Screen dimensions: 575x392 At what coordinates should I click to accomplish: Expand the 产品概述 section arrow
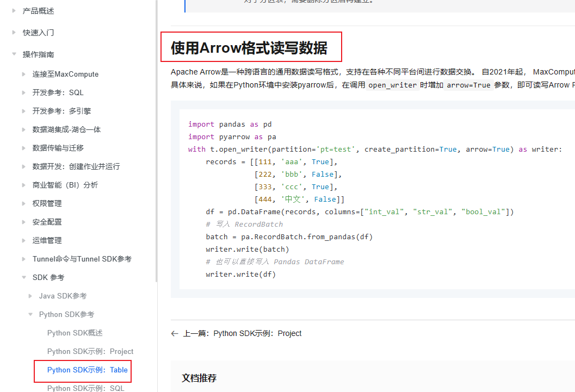14,11
